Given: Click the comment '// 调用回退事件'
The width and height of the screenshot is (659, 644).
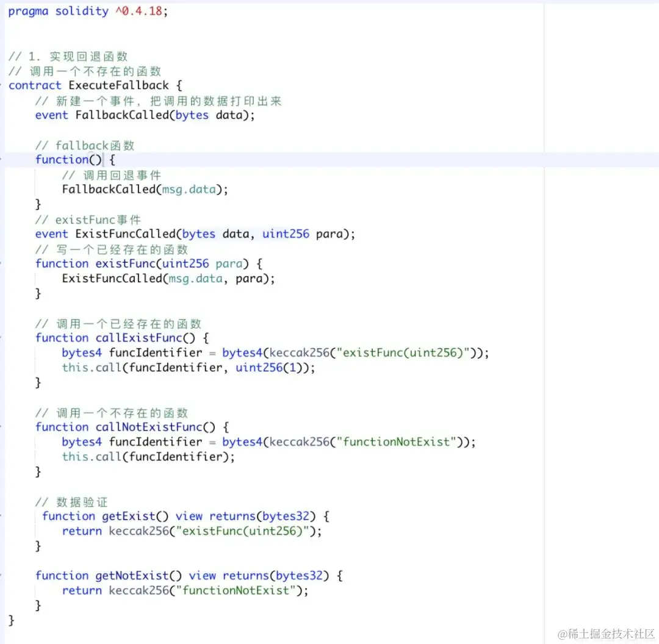Looking at the screenshot, I should [x=112, y=175].
